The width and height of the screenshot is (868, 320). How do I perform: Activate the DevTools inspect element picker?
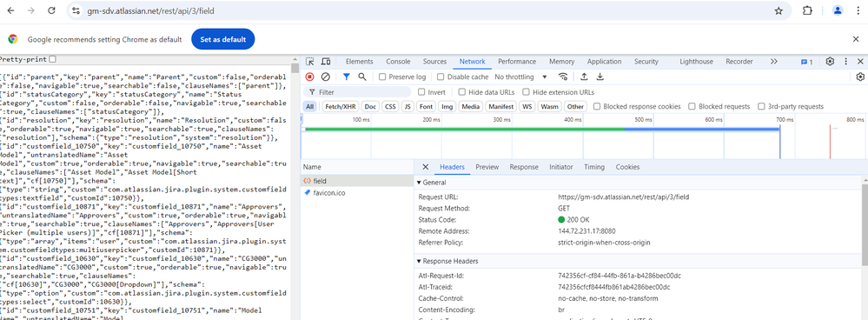[310, 62]
